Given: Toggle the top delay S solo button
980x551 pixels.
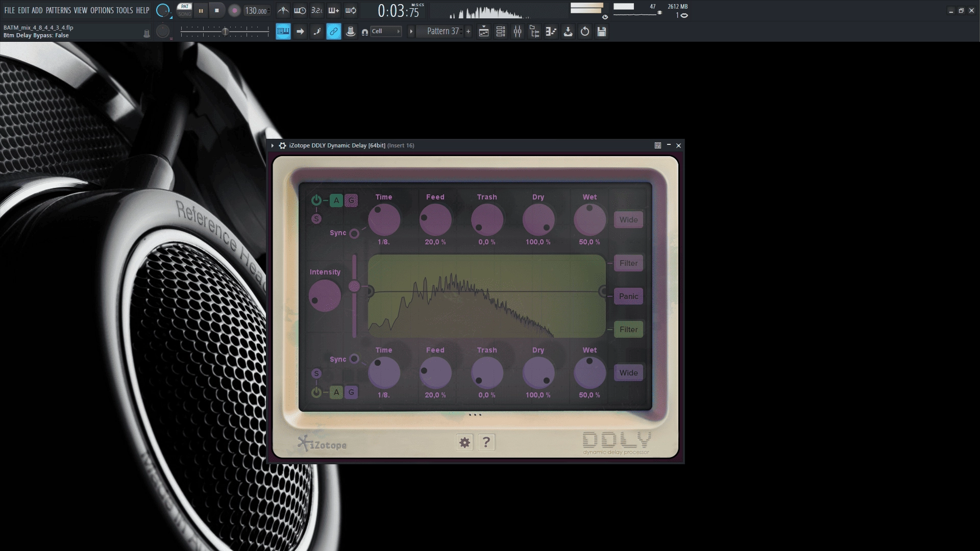Looking at the screenshot, I should click(316, 219).
